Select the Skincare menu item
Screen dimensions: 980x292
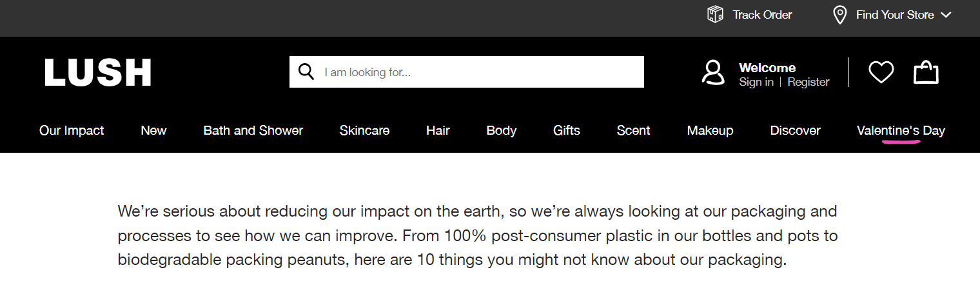(364, 130)
